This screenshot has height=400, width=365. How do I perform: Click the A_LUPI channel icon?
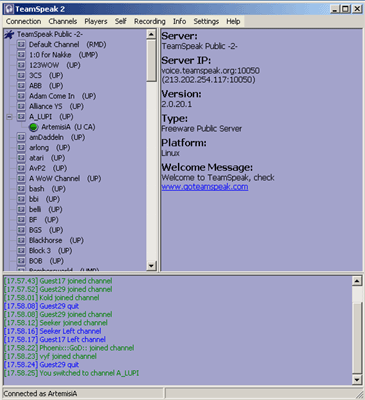(x=21, y=117)
